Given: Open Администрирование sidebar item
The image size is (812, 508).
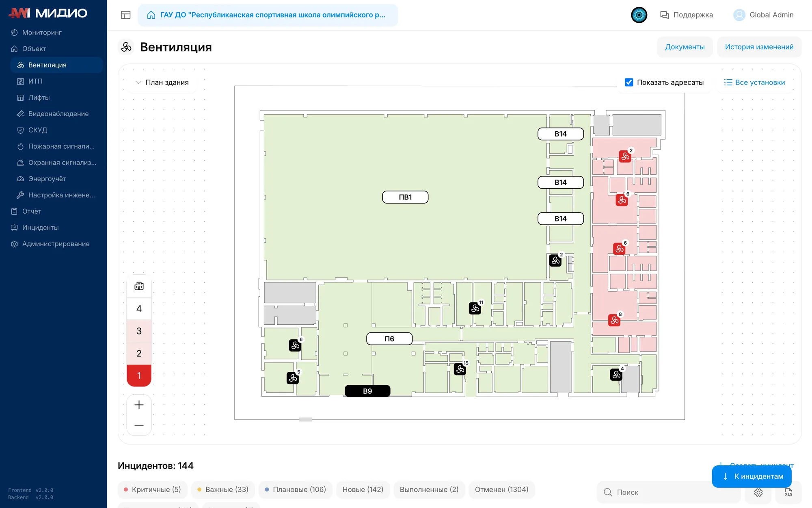Looking at the screenshot, I should 56,244.
